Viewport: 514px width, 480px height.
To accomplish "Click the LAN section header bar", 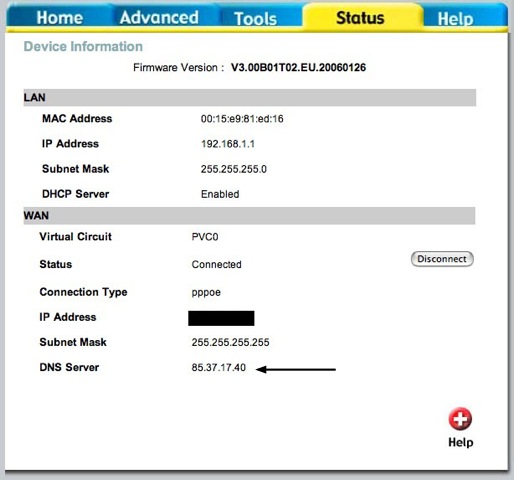I will click(250, 98).
